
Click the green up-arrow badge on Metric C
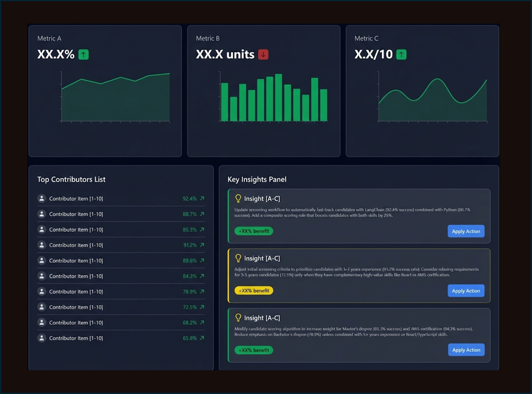pos(401,55)
